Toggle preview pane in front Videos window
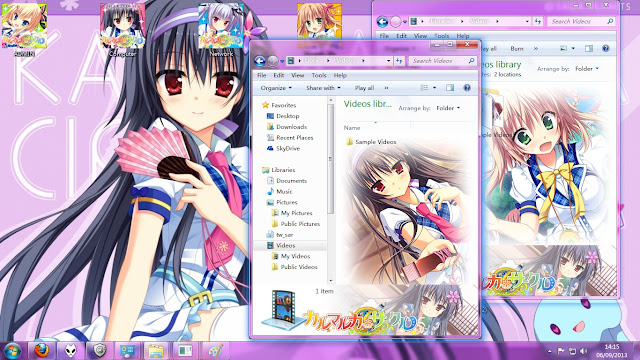The height and width of the screenshot is (360, 640). 450,88
